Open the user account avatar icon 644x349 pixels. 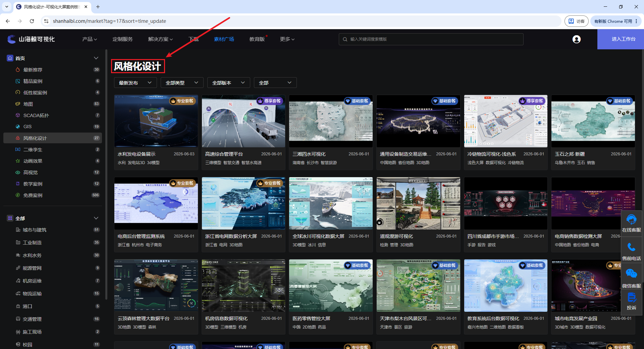click(x=577, y=39)
